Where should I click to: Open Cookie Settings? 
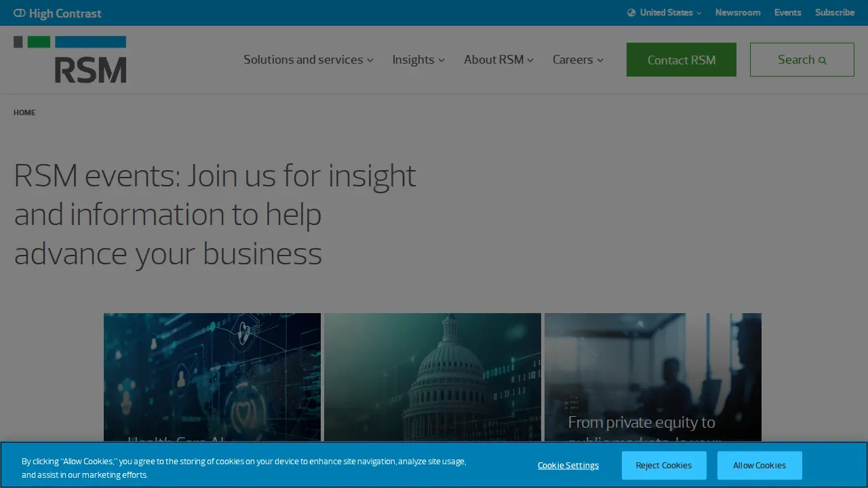click(568, 466)
